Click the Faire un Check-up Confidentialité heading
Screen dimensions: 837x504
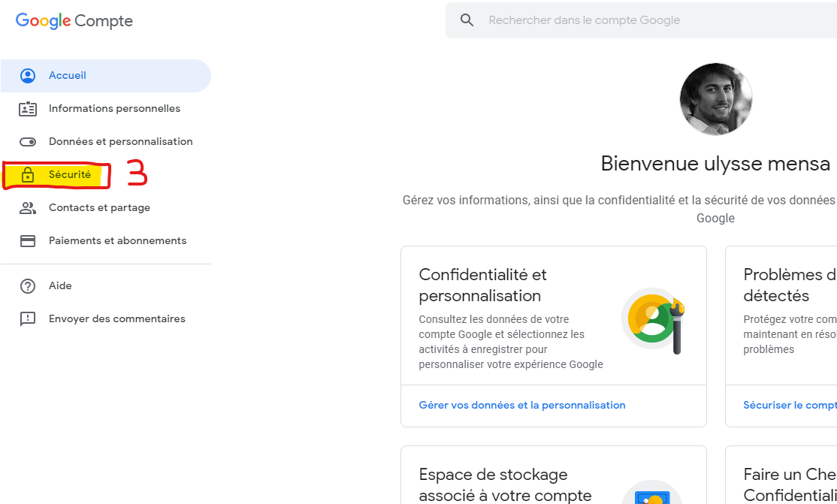coord(790,484)
